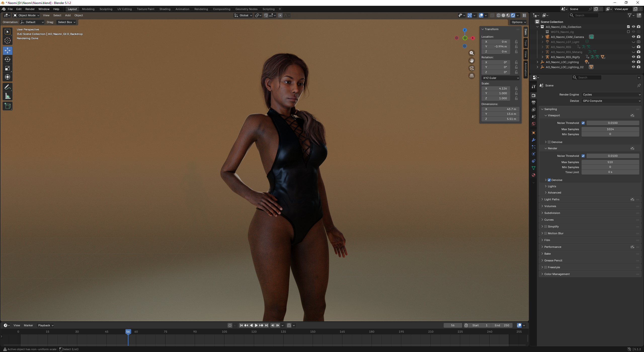Hide AO_Naomi_LOC_Lighting_02 in viewport
This screenshot has width=644, height=352.
tap(633, 67)
